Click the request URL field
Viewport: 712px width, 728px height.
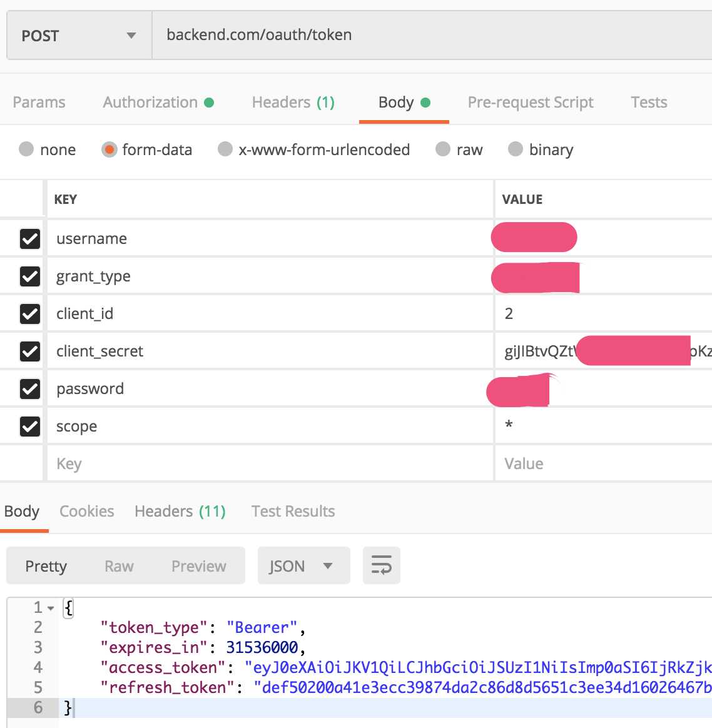coord(432,35)
